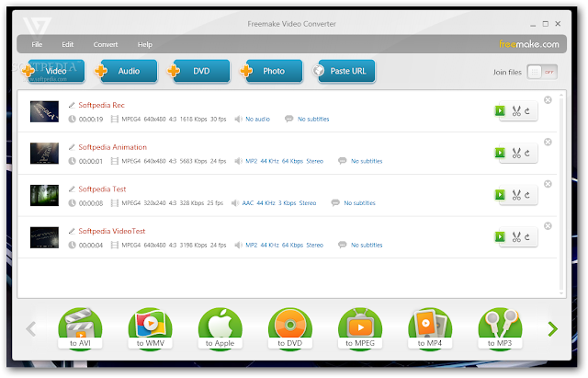Rotate the Softpedia VideoTest video
Viewport: 588px width, 378px height.
pos(526,237)
